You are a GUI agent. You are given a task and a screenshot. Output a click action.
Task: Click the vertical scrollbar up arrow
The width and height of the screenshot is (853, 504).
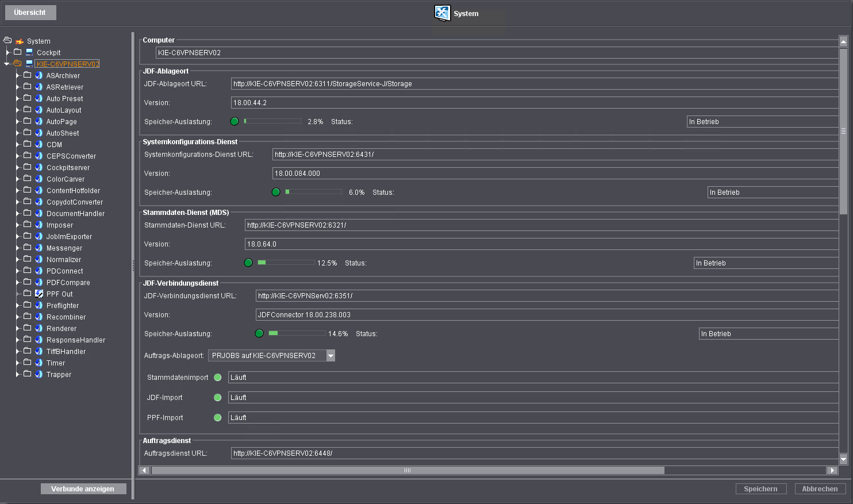(x=843, y=41)
